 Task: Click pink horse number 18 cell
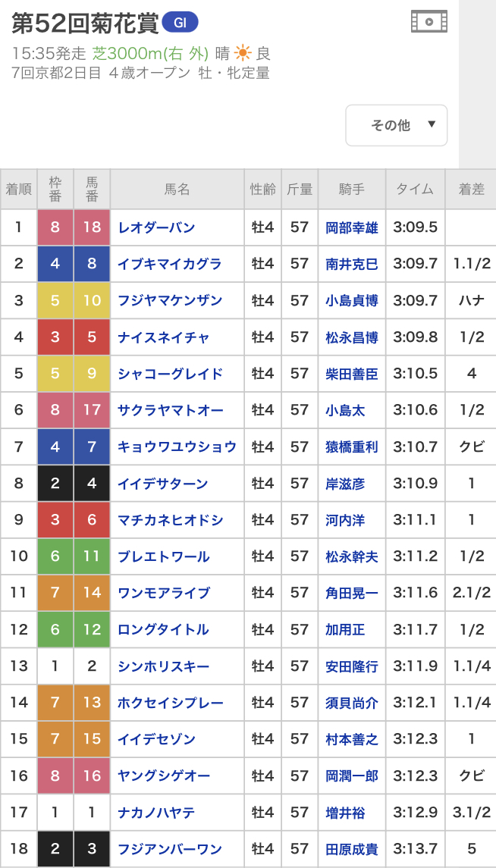[92, 227]
